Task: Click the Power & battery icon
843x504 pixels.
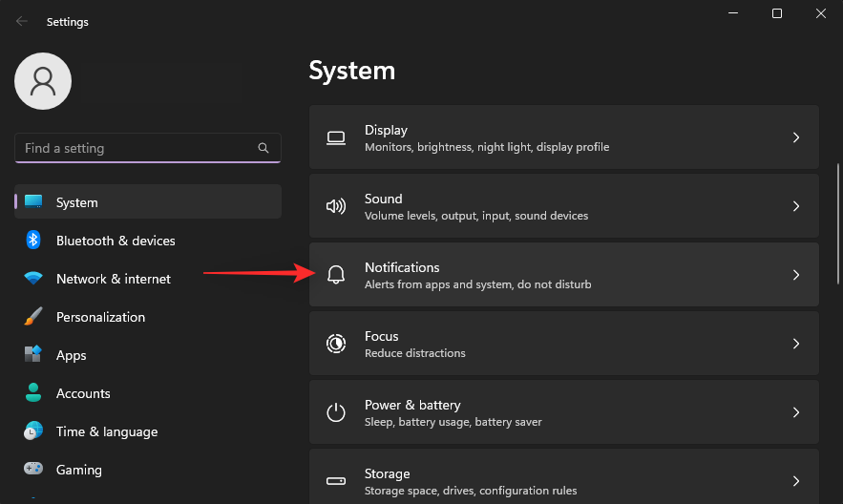Action: point(335,412)
